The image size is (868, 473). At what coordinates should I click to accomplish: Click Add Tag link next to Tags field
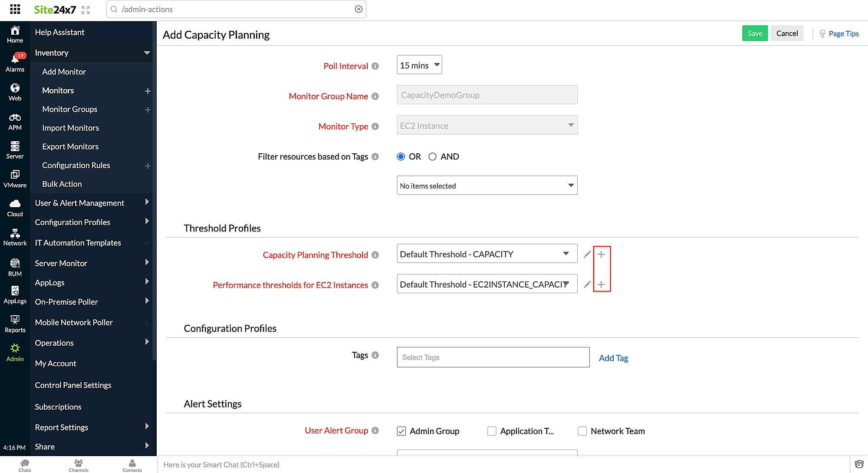point(613,357)
